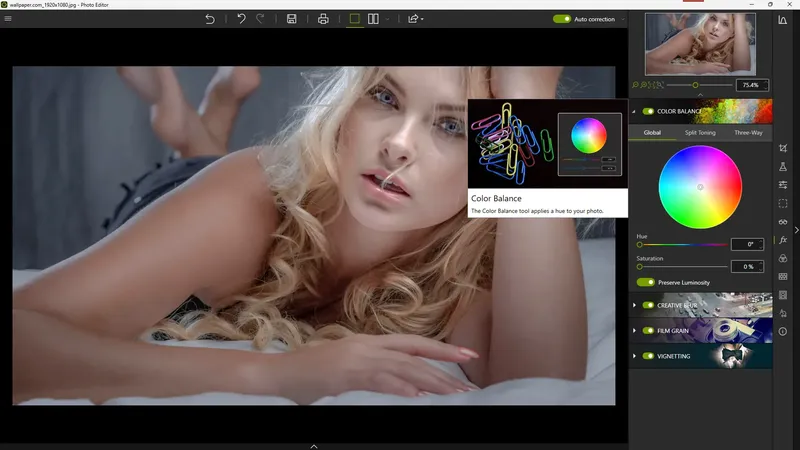
Task: Select the Crop tool
Action: pyautogui.click(x=783, y=148)
